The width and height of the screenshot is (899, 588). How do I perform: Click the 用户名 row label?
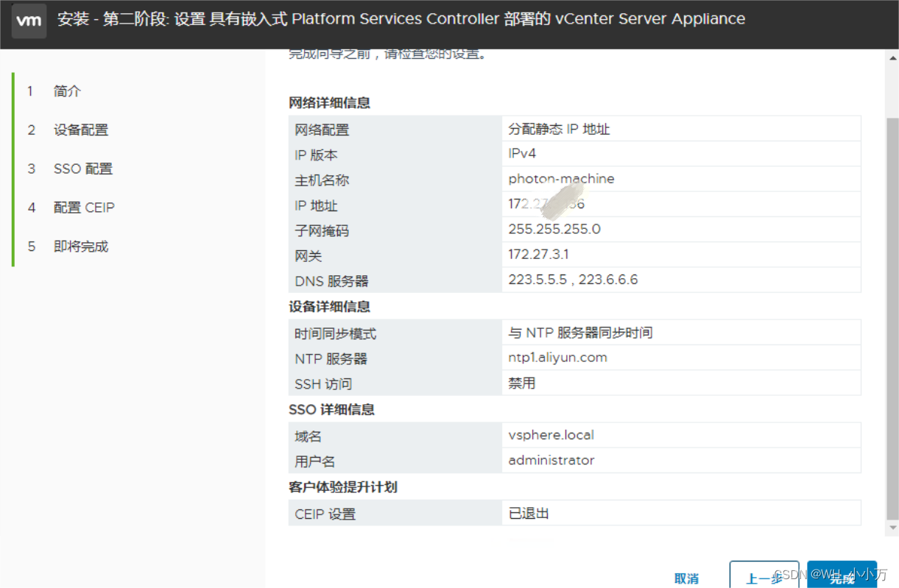point(315,461)
